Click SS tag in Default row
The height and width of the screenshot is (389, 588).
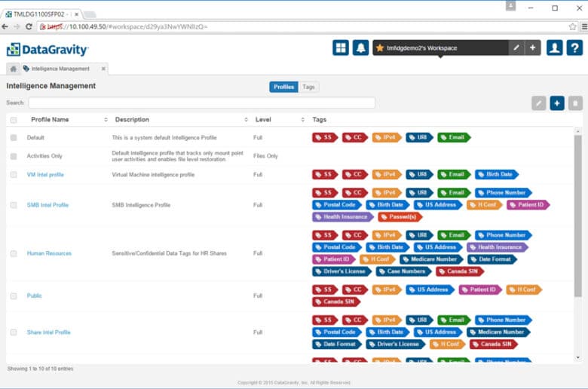[325, 137]
